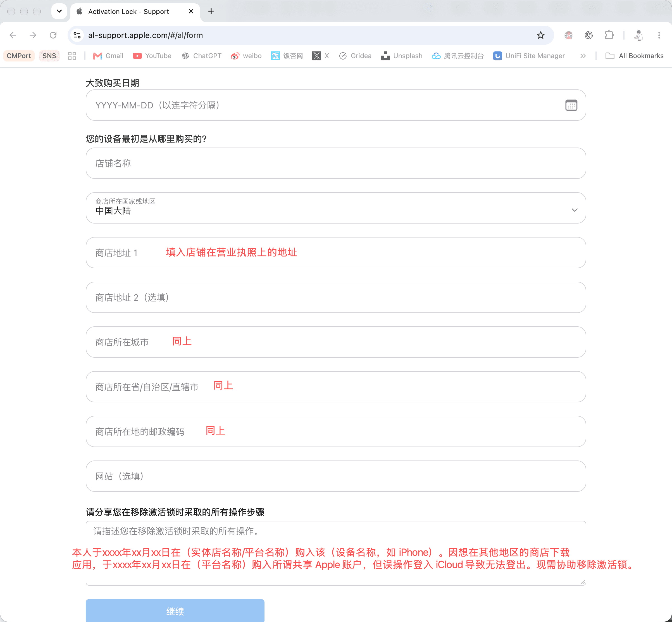The width and height of the screenshot is (672, 622).
Task: Expand the 商店所在国家或地区 dropdown
Action: point(336,208)
